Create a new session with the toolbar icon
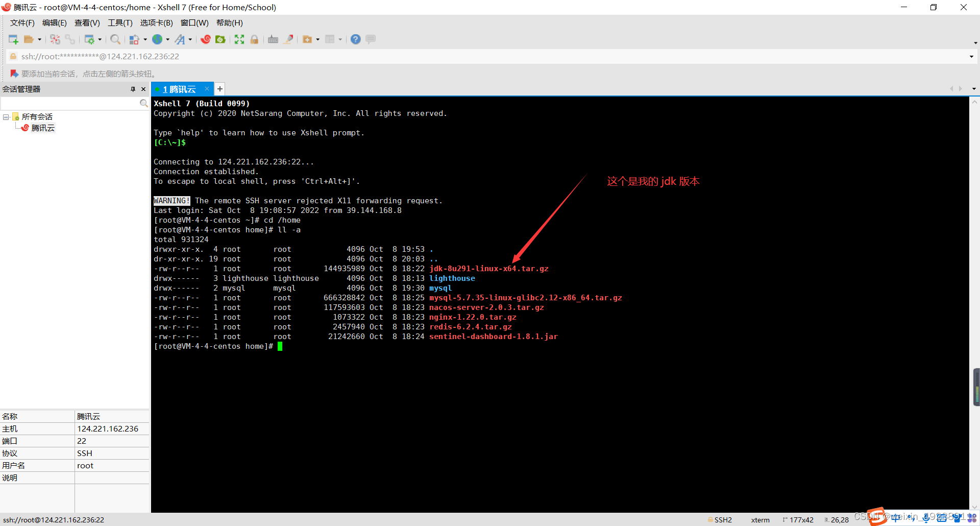The width and height of the screenshot is (980, 526). pyautogui.click(x=13, y=39)
